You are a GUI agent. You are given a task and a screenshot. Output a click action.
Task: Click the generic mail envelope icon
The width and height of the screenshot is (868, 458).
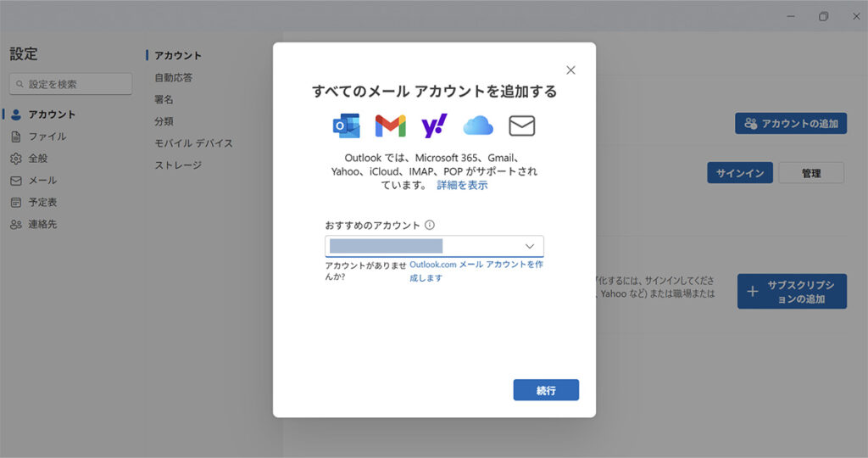521,126
